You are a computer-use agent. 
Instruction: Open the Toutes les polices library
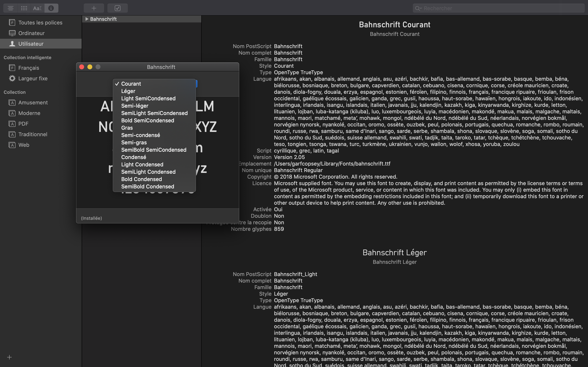pos(40,23)
